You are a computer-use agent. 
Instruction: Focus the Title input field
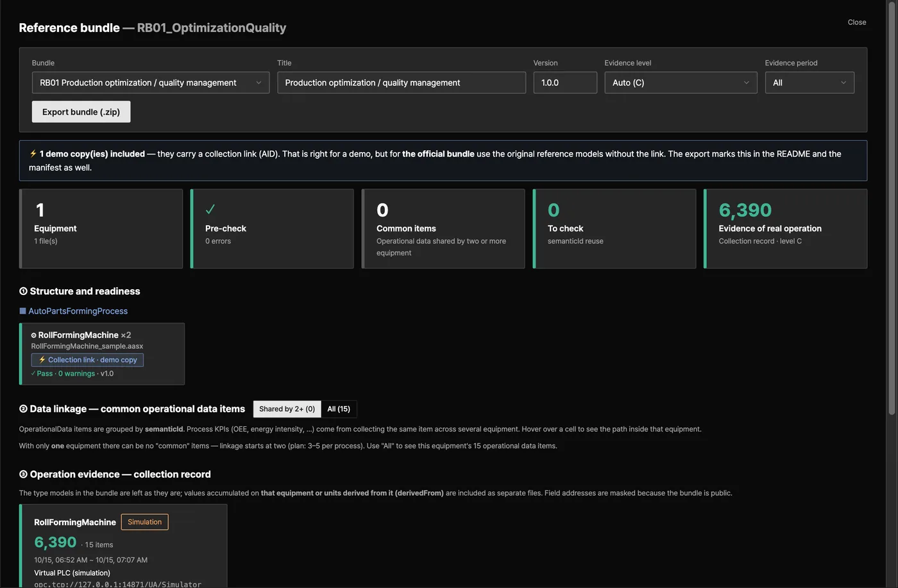point(402,83)
